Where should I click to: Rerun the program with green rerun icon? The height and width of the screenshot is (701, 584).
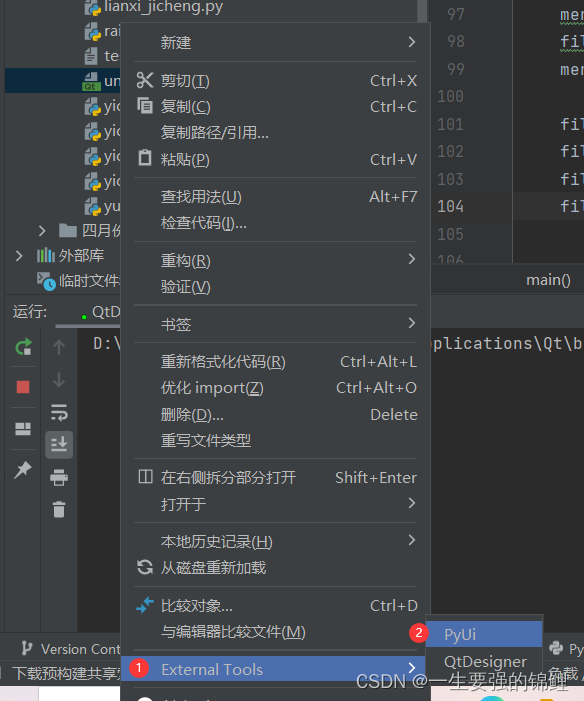coord(23,346)
